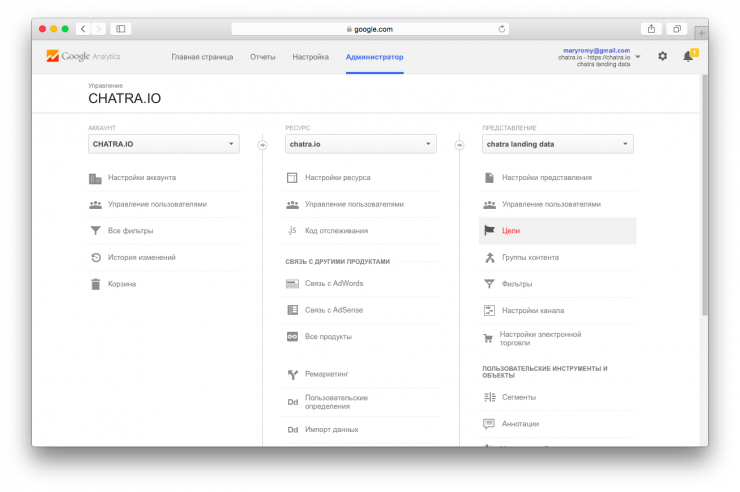Click the Настройки электронной торговли cart icon

coord(489,338)
